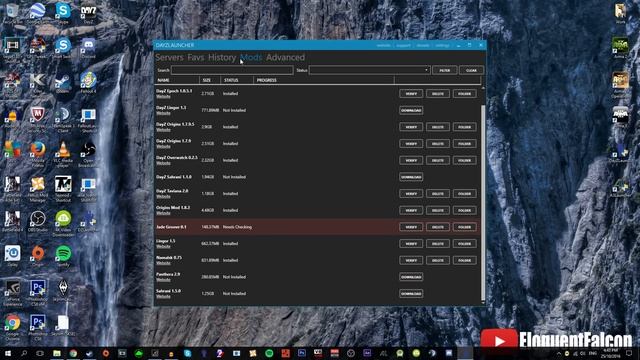The width and height of the screenshot is (640, 360).
Task: Open the Servers tab
Action: pos(169,58)
